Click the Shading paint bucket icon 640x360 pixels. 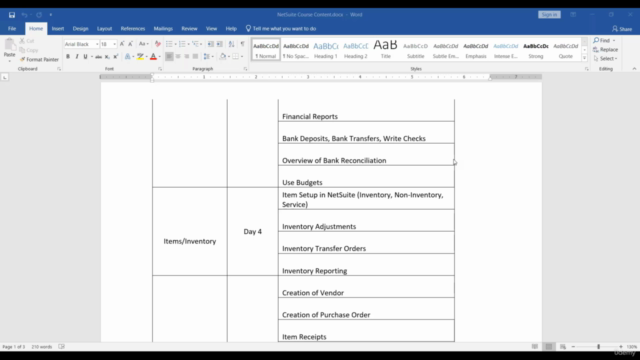[223, 57]
